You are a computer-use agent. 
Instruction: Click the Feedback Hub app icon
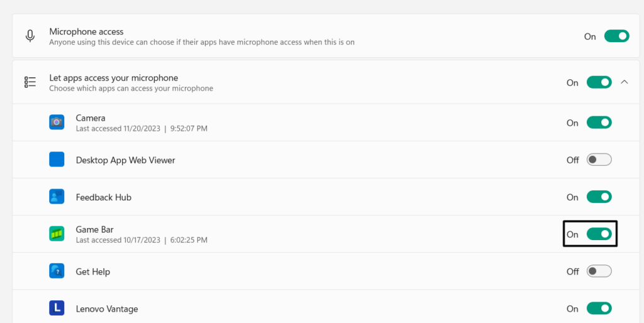point(57,197)
